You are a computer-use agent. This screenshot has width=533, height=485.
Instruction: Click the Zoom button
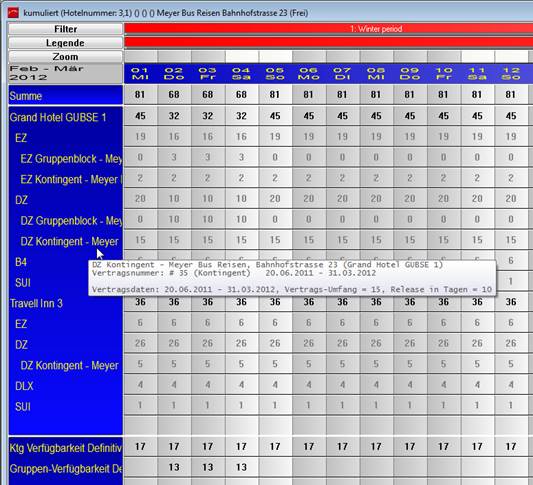[65, 56]
